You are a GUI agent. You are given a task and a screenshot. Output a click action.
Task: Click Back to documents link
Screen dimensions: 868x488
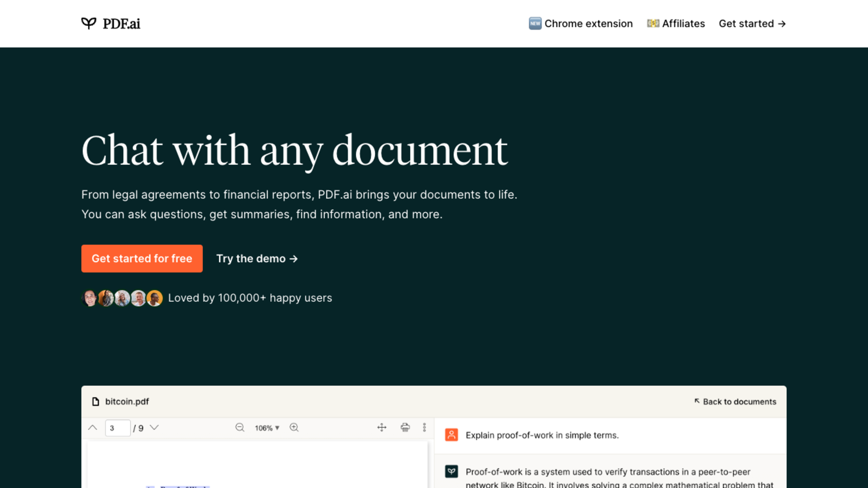pyautogui.click(x=735, y=401)
